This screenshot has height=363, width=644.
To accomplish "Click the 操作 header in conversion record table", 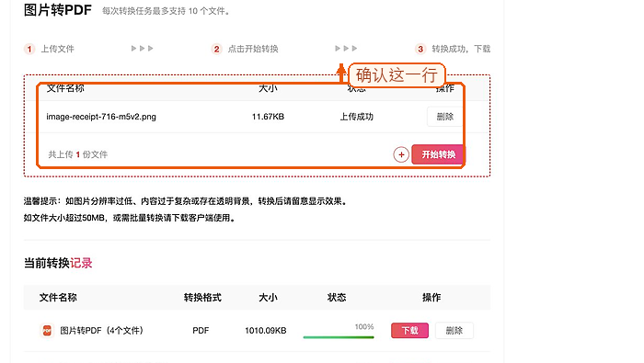I will pos(431,298).
